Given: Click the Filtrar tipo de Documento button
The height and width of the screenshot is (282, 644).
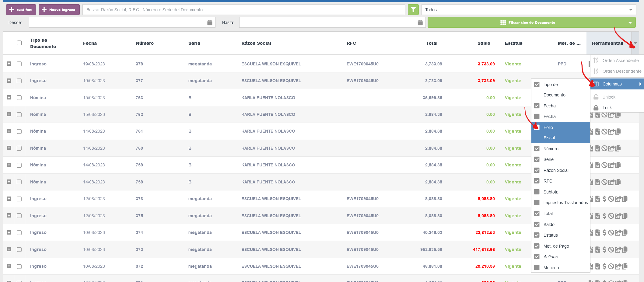Looking at the screenshot, I should [x=531, y=23].
